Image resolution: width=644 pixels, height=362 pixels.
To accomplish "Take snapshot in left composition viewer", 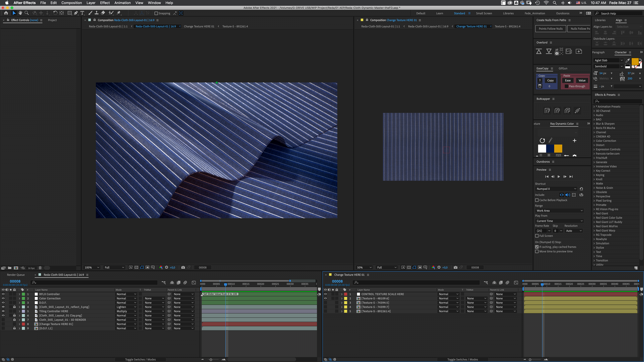I will coord(183,267).
